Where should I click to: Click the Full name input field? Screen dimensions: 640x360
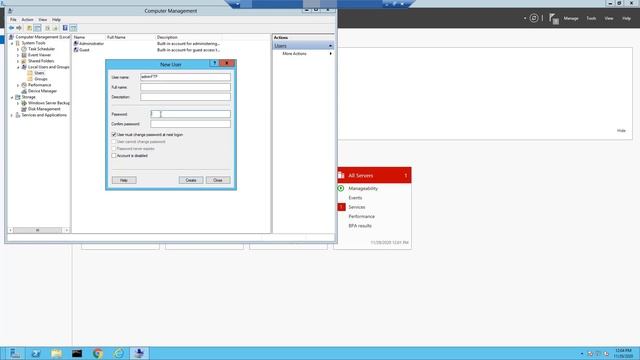click(x=185, y=87)
